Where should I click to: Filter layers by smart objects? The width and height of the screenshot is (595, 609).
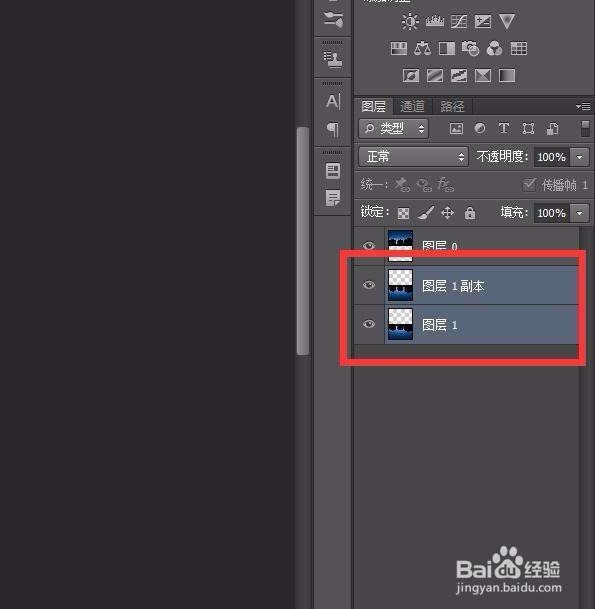click(x=552, y=129)
